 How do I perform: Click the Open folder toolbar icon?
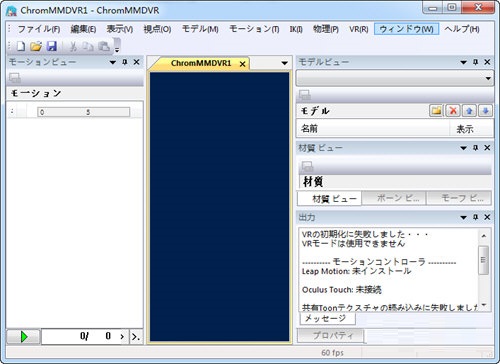coord(36,46)
